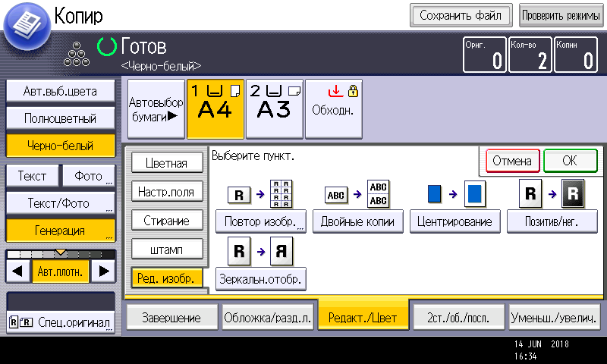Click the Ориг. counter box

[x=485, y=55]
